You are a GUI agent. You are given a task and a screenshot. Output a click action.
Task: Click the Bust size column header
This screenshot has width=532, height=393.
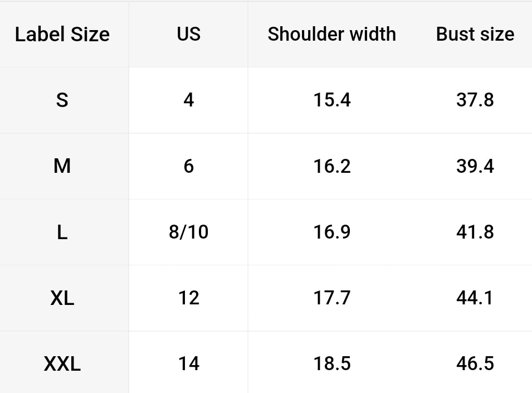point(475,34)
